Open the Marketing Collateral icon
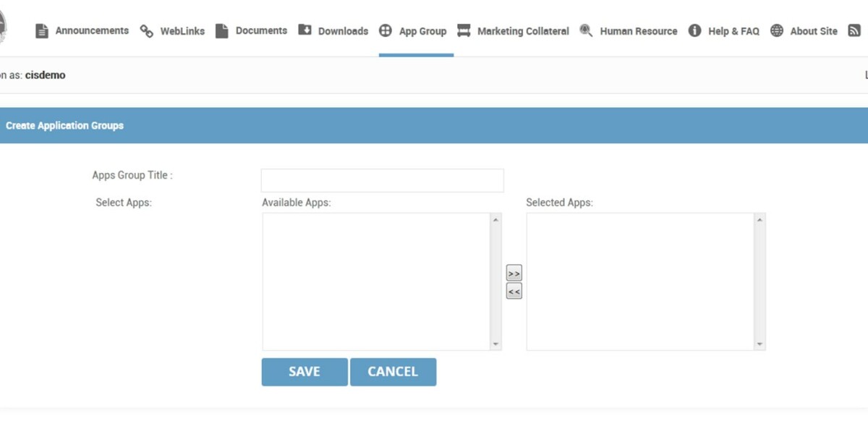The width and height of the screenshot is (868, 434). point(463,30)
